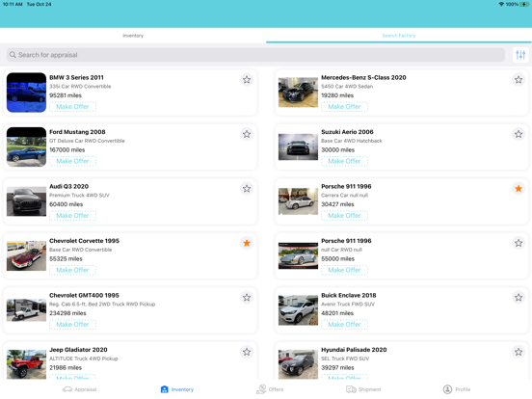
Task: Open the Profile tab
Action: point(457,389)
